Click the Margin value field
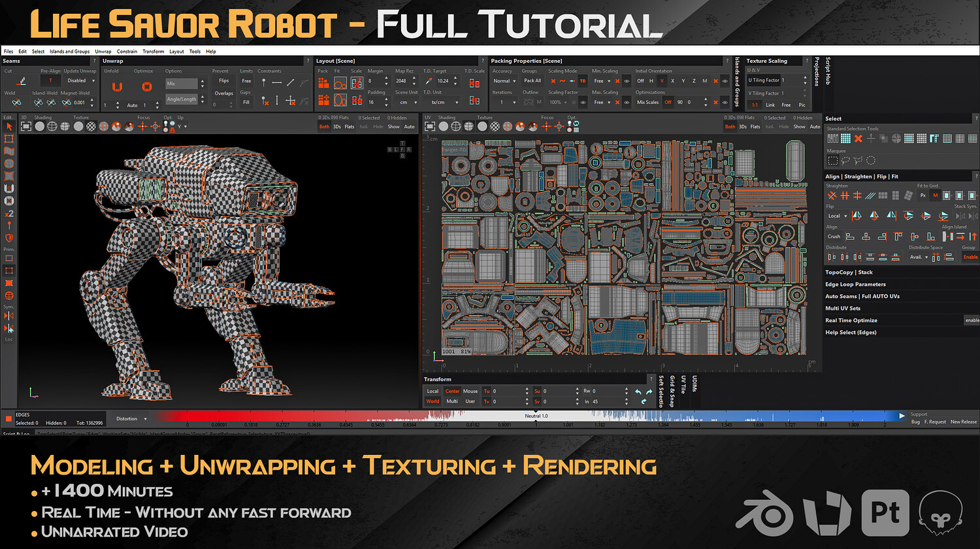 (377, 81)
